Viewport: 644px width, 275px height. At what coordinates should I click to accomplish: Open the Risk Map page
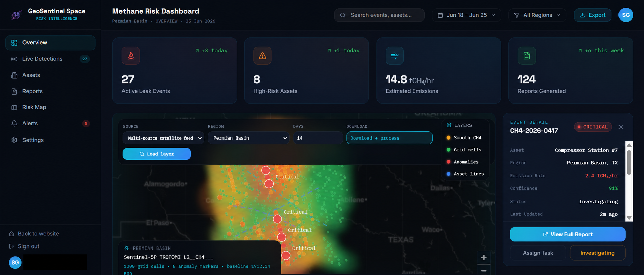click(x=50, y=107)
